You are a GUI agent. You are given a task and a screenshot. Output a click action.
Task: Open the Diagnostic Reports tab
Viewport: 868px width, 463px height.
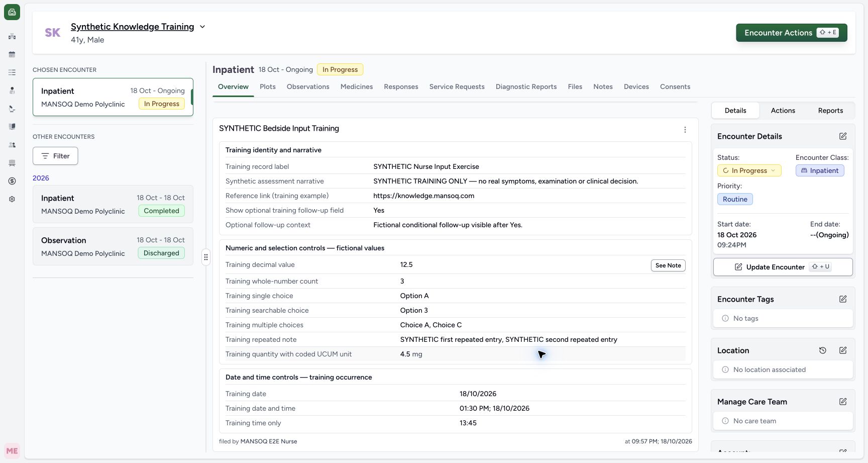[526, 86]
